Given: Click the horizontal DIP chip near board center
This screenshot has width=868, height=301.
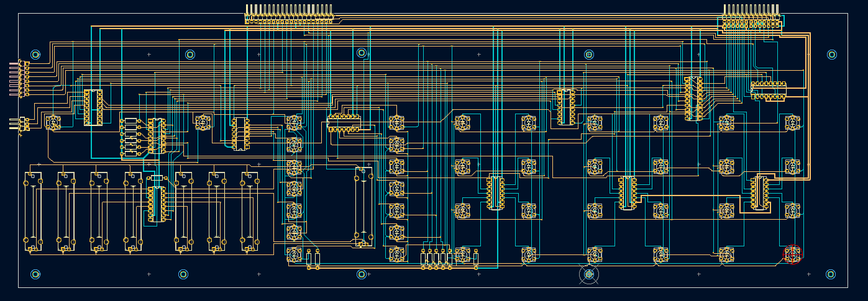Looking at the screenshot, I should 344,123.
